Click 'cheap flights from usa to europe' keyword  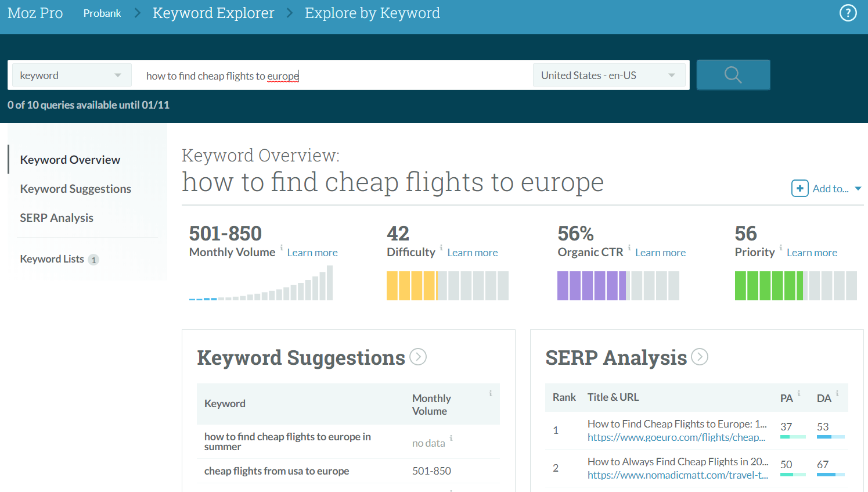pyautogui.click(x=276, y=471)
